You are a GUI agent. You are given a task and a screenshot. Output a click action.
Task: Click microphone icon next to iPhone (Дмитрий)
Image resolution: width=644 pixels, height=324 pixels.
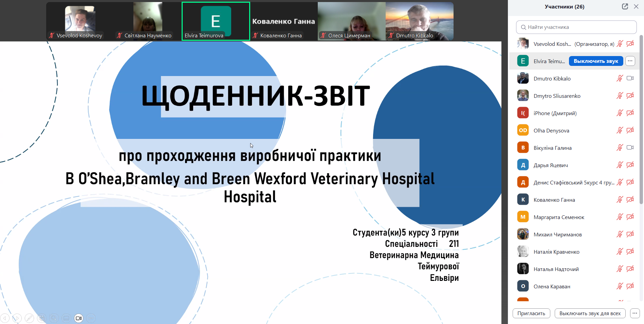coord(620,113)
